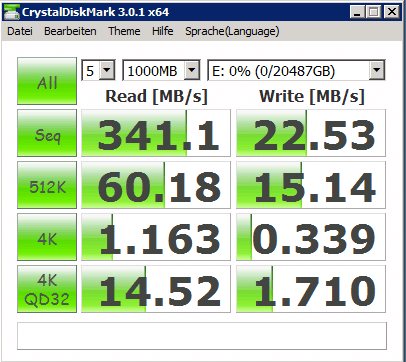This screenshot has height=362, width=406.
Task: Open the Bearbeiten menu
Action: pos(70,31)
